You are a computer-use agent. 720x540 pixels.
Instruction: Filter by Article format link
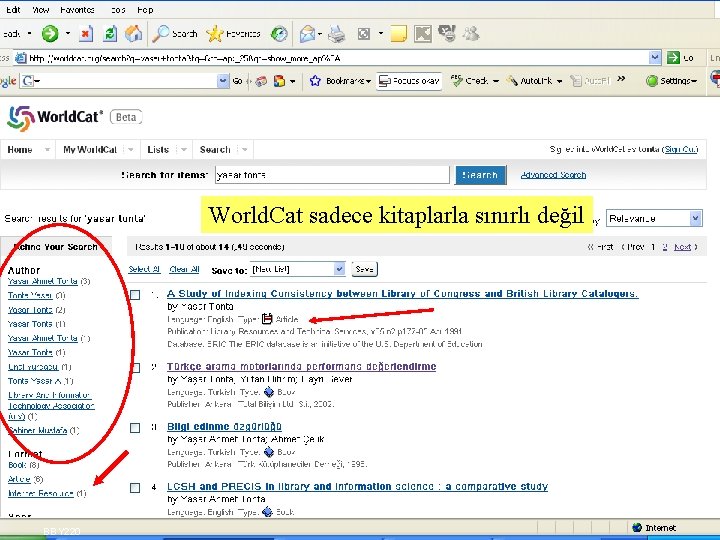(19, 479)
